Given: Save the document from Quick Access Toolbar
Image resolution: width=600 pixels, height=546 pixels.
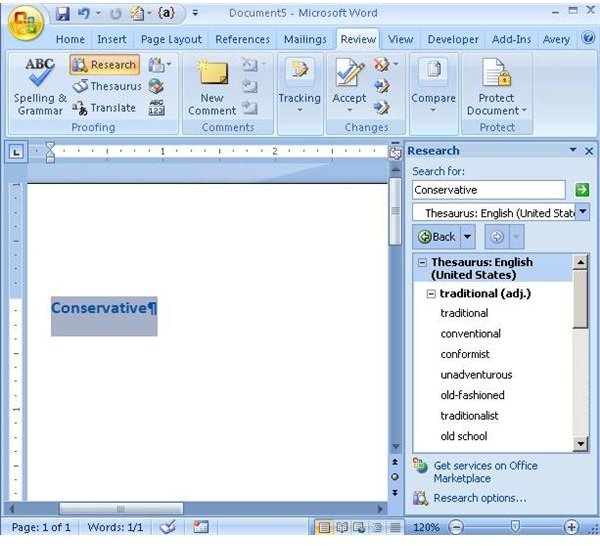Looking at the screenshot, I should pos(62,14).
